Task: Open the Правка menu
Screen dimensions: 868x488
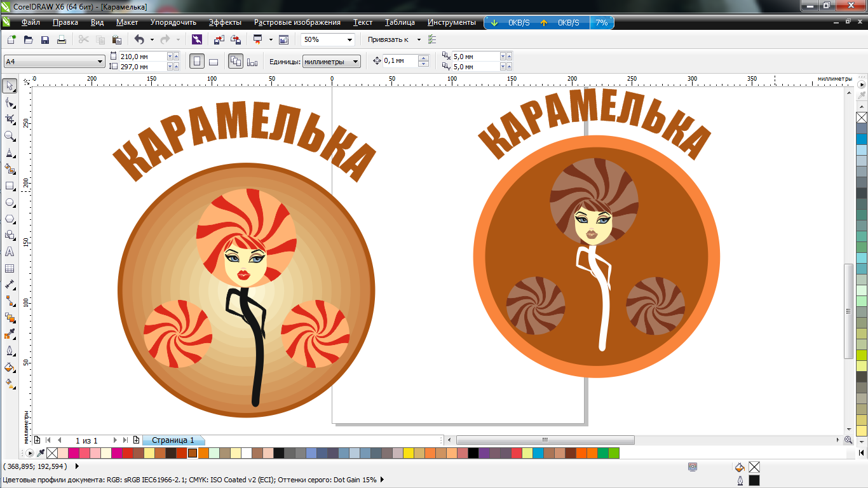Action: 65,22
